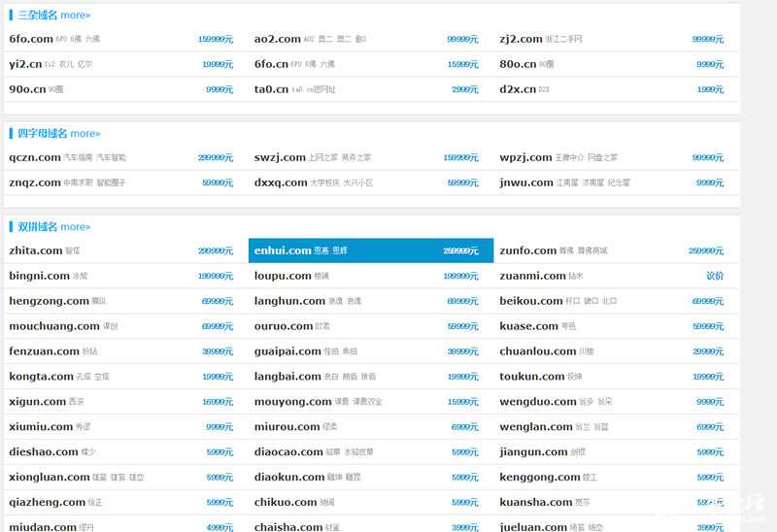Open the zj2.com domain listing
777x532 pixels.
(521, 39)
